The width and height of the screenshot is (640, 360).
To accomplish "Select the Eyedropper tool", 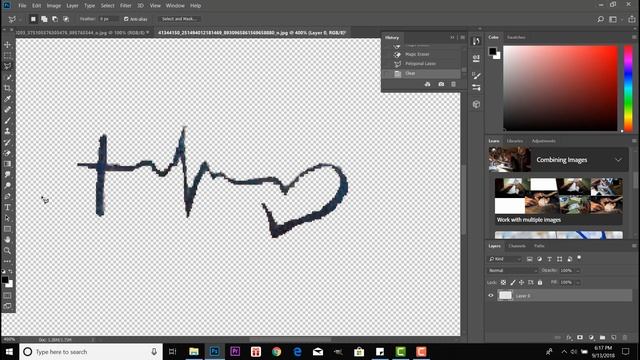I will click(x=7, y=99).
